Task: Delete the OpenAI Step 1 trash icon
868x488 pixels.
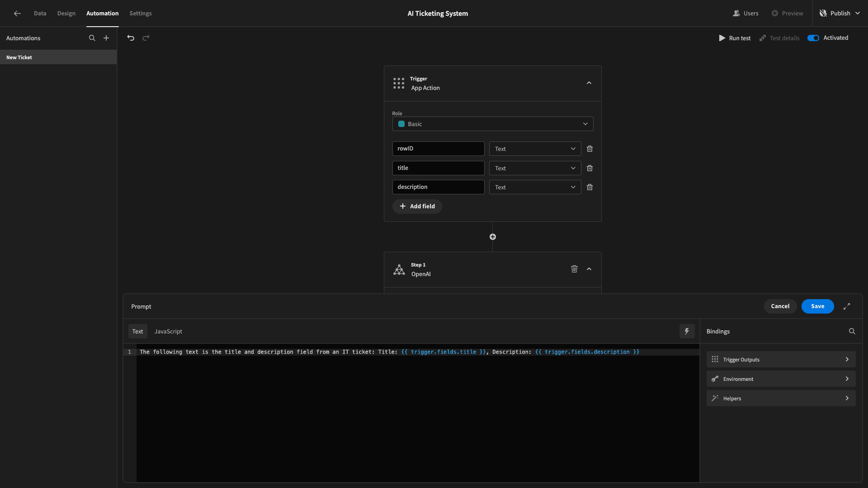Action: pyautogui.click(x=574, y=269)
